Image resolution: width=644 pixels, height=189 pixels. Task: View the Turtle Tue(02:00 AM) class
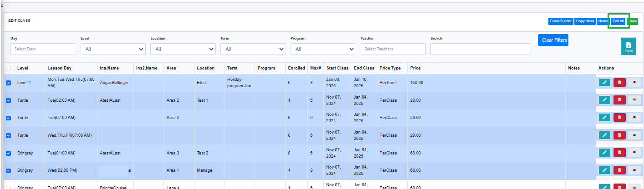tap(634, 100)
